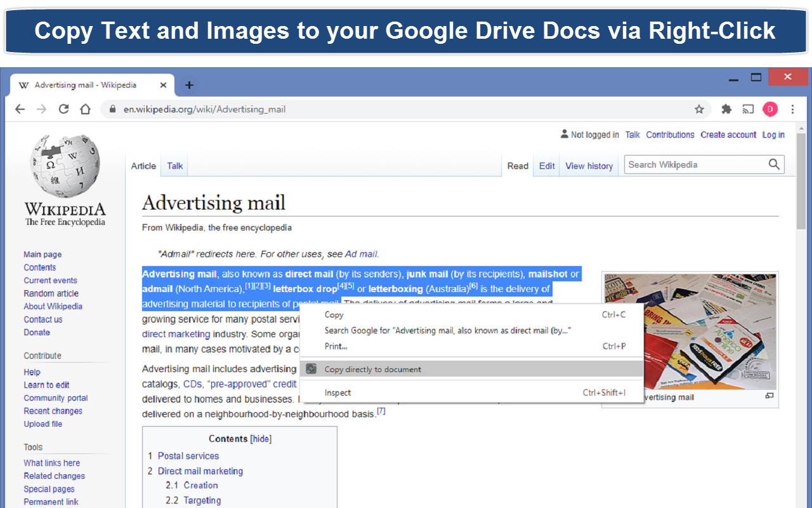Screen dimensions: 812x508
Task: Click the Search Wikipedia magnifier icon
Action: (x=774, y=164)
